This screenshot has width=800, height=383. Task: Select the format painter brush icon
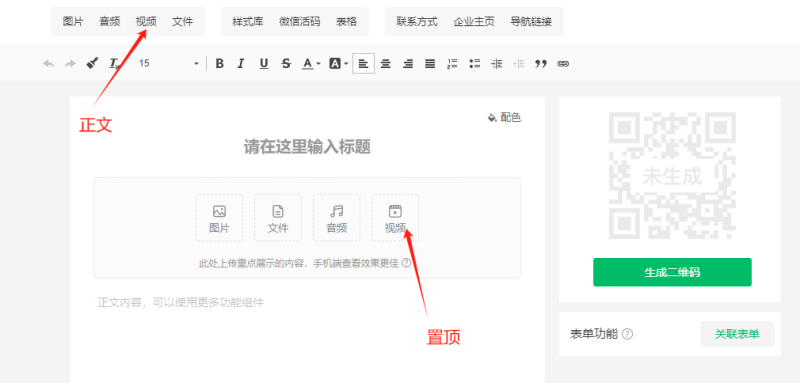pyautogui.click(x=92, y=64)
